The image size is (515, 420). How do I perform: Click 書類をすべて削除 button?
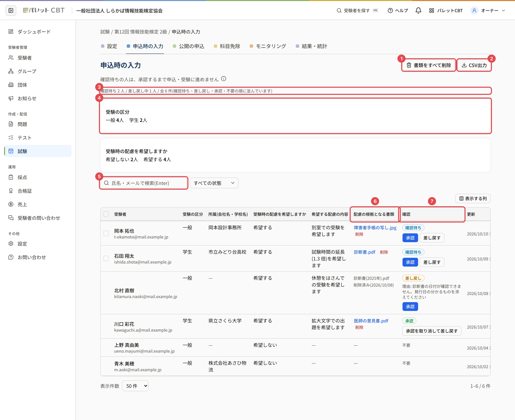click(x=429, y=65)
